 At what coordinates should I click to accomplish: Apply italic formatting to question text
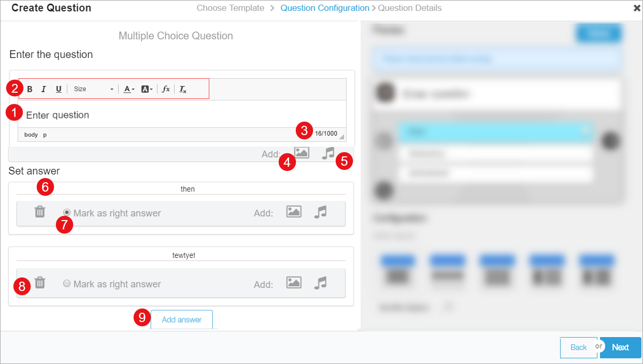pyautogui.click(x=44, y=89)
